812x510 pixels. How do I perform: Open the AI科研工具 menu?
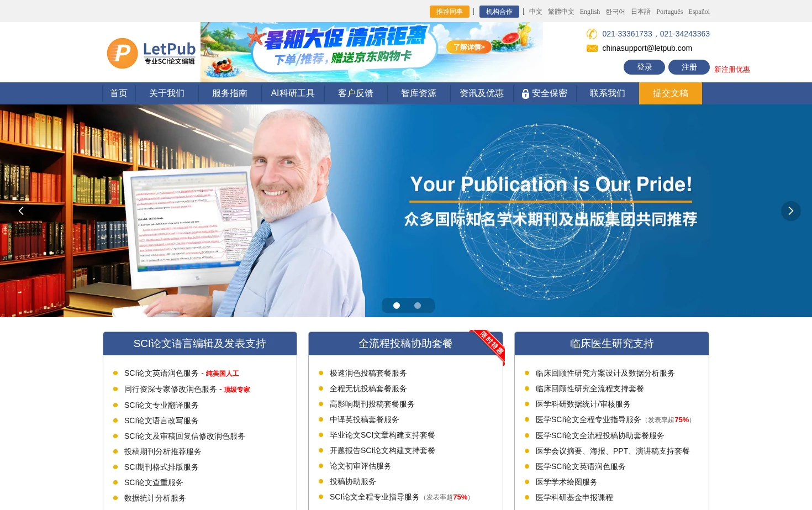coord(293,93)
